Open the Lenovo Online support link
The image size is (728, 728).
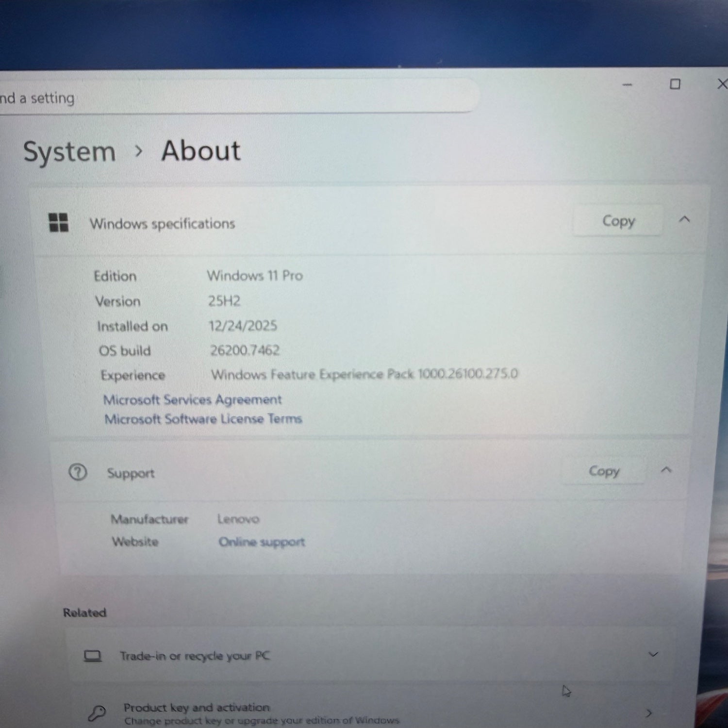coord(262,542)
